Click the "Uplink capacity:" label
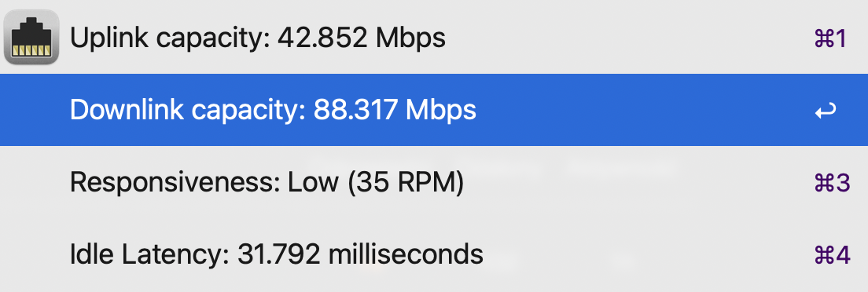 (x=171, y=38)
